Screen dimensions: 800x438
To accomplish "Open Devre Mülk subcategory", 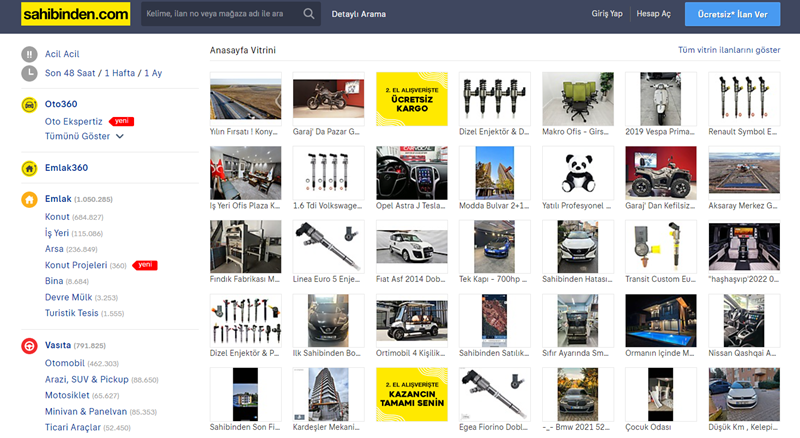I will tap(68, 298).
